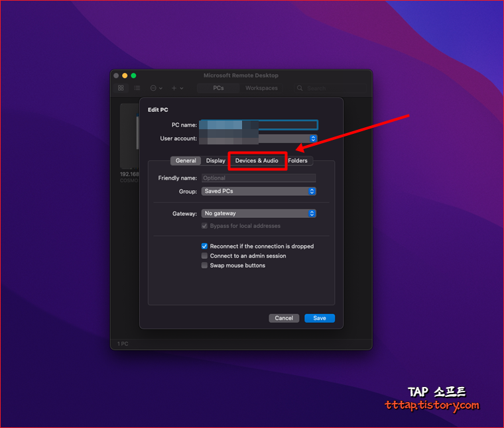The height and width of the screenshot is (428, 504).
Task: Switch to the Display tab
Action: tap(216, 160)
